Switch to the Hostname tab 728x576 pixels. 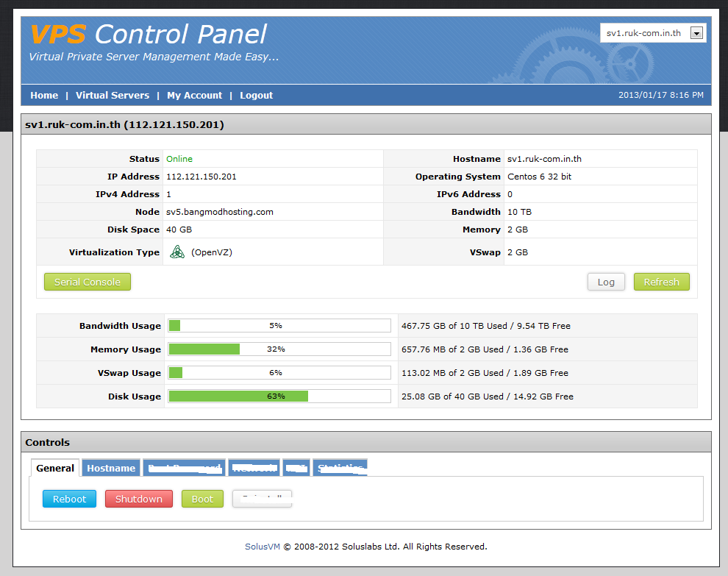pyautogui.click(x=111, y=468)
